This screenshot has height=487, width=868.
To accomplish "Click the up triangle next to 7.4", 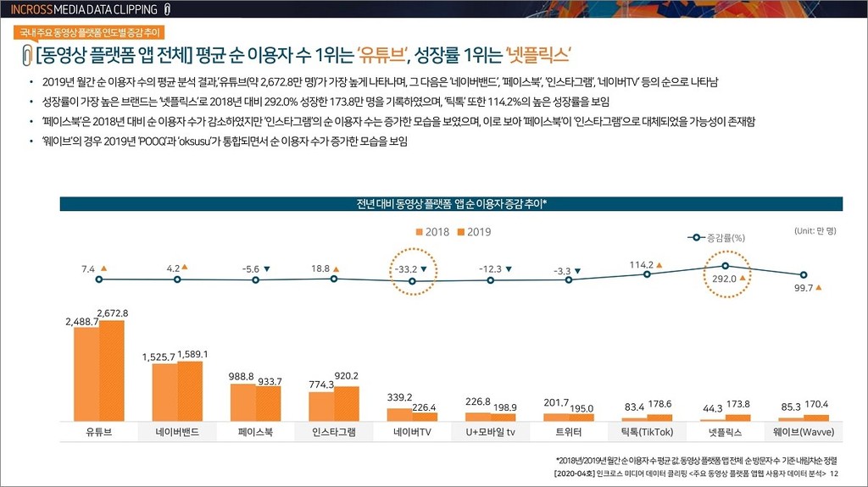I will pos(103,268).
